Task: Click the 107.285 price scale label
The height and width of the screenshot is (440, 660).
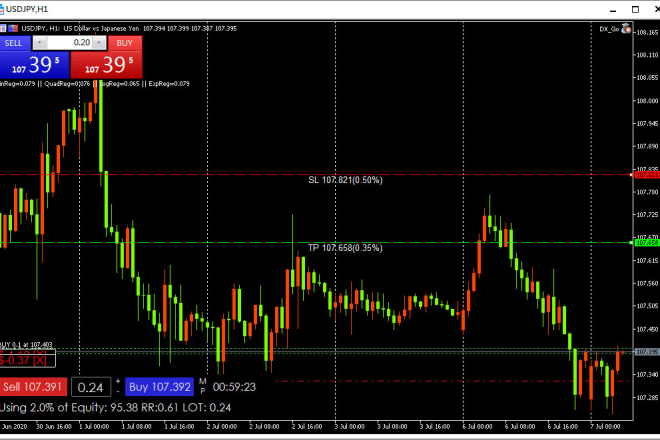Action: tap(647, 398)
